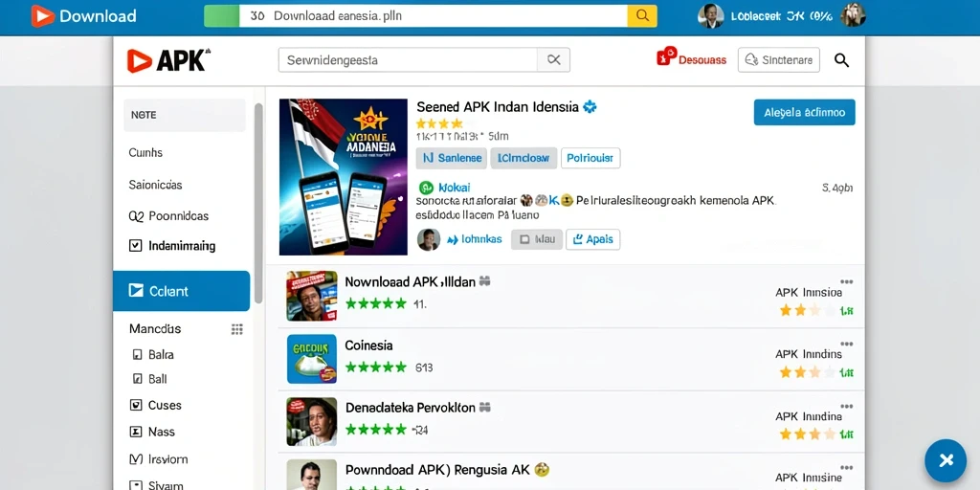Click the icon inside the Cclant tab

(x=136, y=291)
